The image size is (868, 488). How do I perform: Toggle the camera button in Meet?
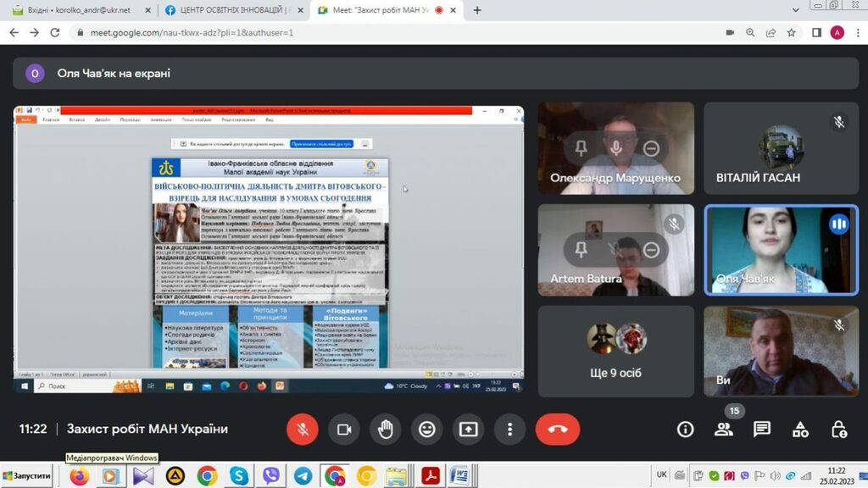[344, 430]
